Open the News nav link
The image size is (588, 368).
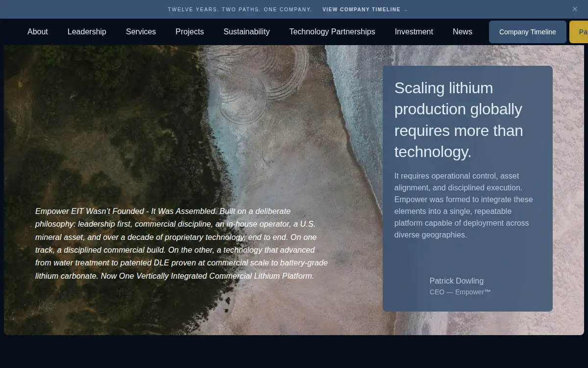coord(463,31)
